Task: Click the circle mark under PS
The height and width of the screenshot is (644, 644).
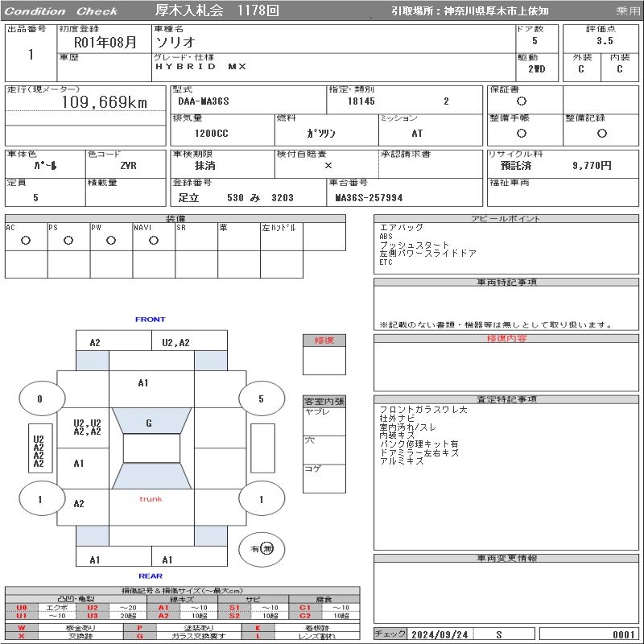Action: pyautogui.click(x=68, y=241)
